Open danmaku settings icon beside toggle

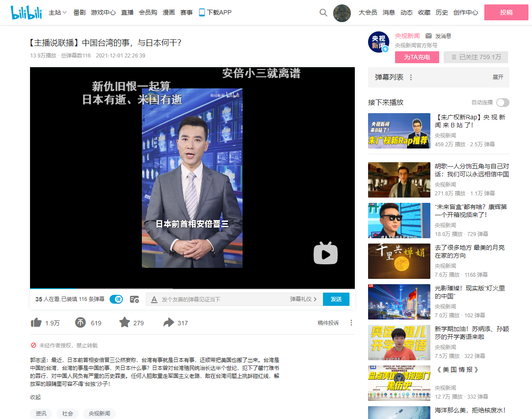point(134,299)
